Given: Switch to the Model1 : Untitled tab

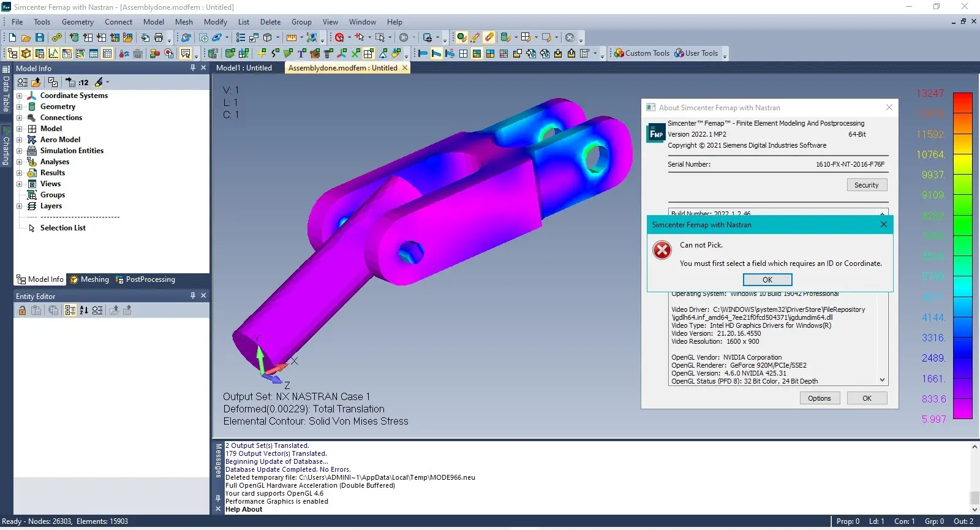Looking at the screenshot, I should coord(244,68).
